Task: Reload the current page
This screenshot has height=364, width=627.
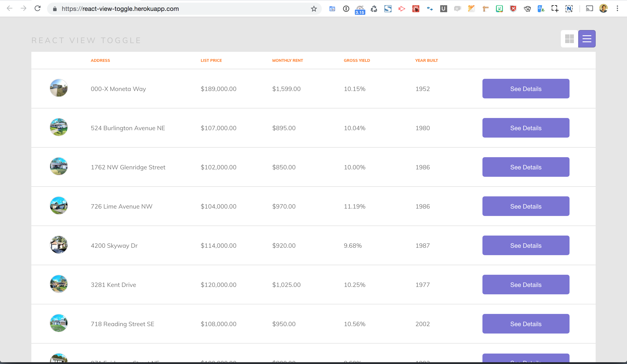Action: 38,9
